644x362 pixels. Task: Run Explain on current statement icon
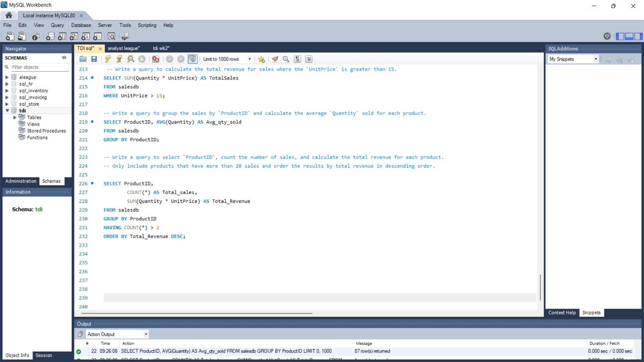pyautogui.click(x=130, y=59)
